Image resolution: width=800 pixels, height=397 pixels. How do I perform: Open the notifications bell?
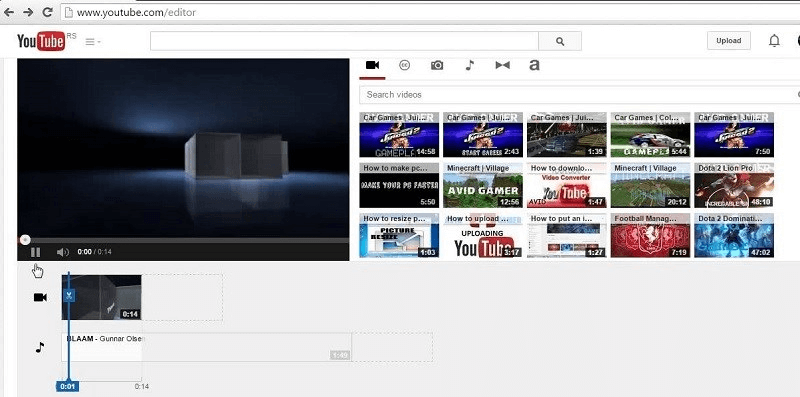[x=774, y=41]
